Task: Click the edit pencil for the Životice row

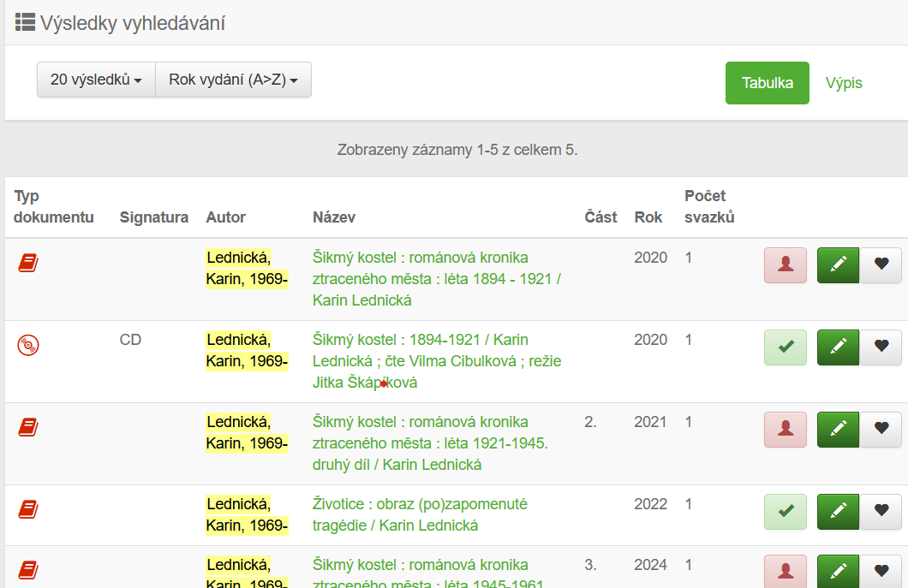Action: (838, 512)
